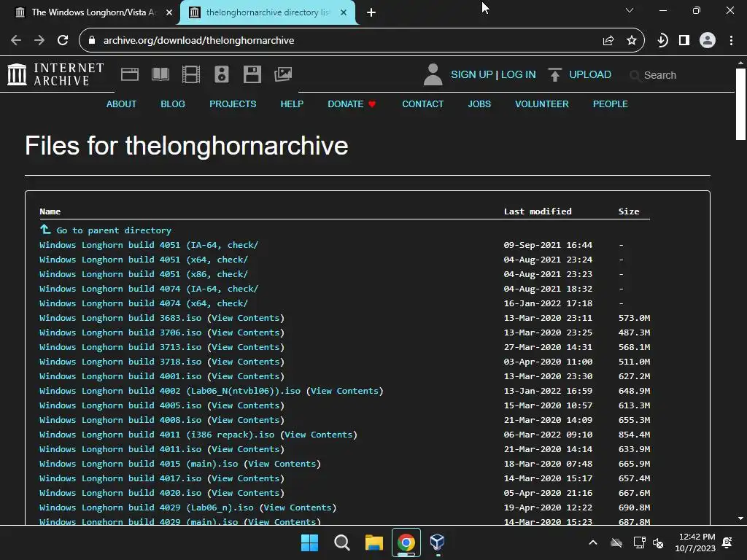Open the CONTACT menu item
The image size is (747, 560).
click(422, 104)
